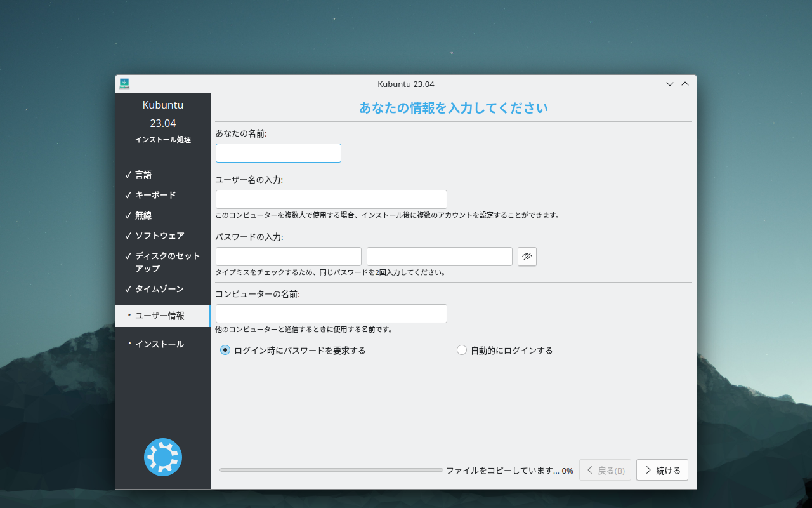Click the password confirmation field
The width and height of the screenshot is (812, 508).
coord(440,257)
